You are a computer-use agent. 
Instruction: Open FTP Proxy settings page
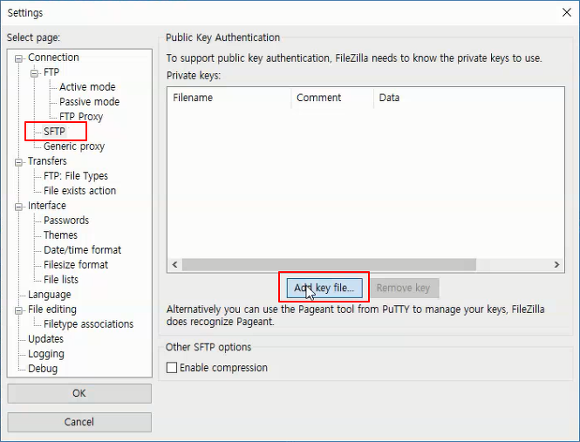(x=81, y=117)
